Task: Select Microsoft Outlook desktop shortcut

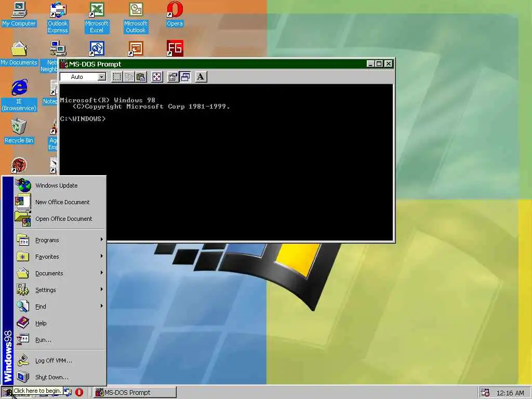Action: click(x=136, y=18)
